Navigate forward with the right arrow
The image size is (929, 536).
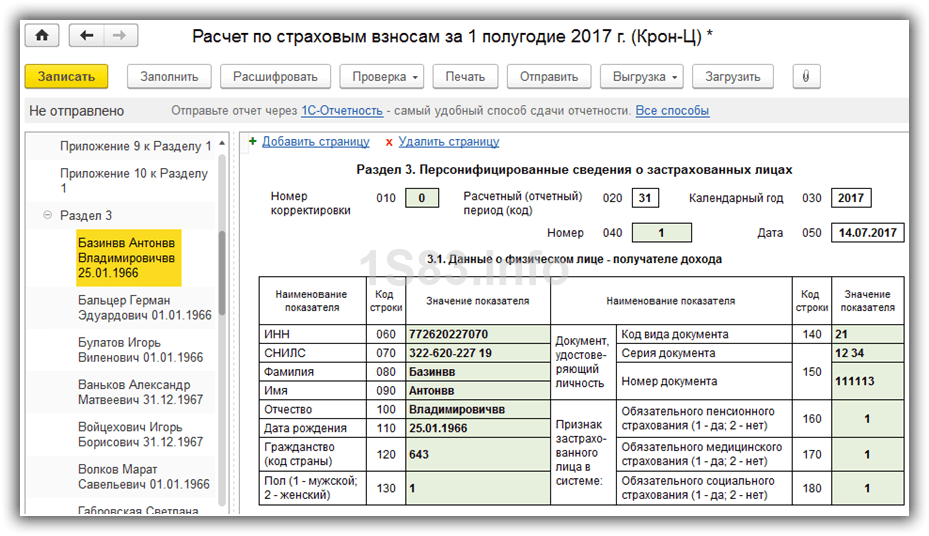tap(120, 36)
